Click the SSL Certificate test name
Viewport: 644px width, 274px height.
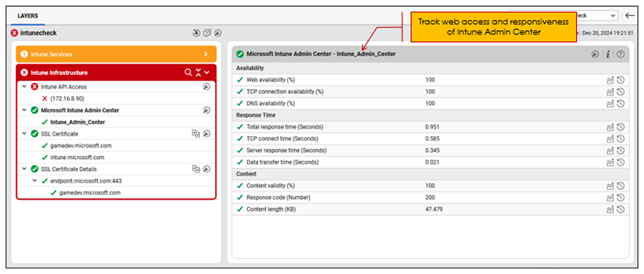tap(60, 134)
